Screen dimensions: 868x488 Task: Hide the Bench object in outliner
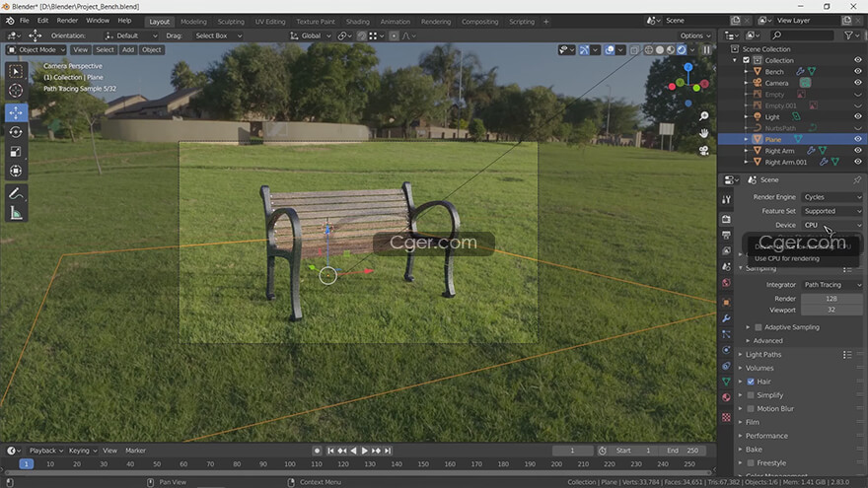(857, 71)
